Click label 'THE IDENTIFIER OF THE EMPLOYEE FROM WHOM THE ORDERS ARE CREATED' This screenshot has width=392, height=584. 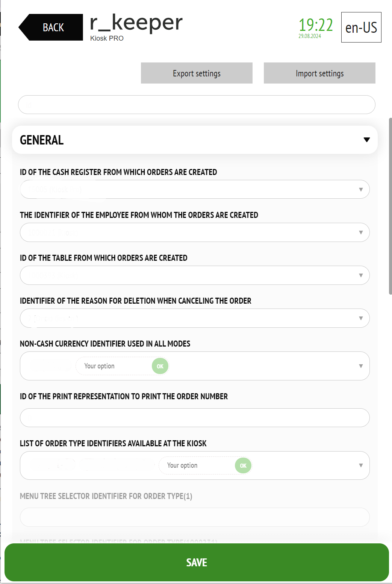click(139, 215)
